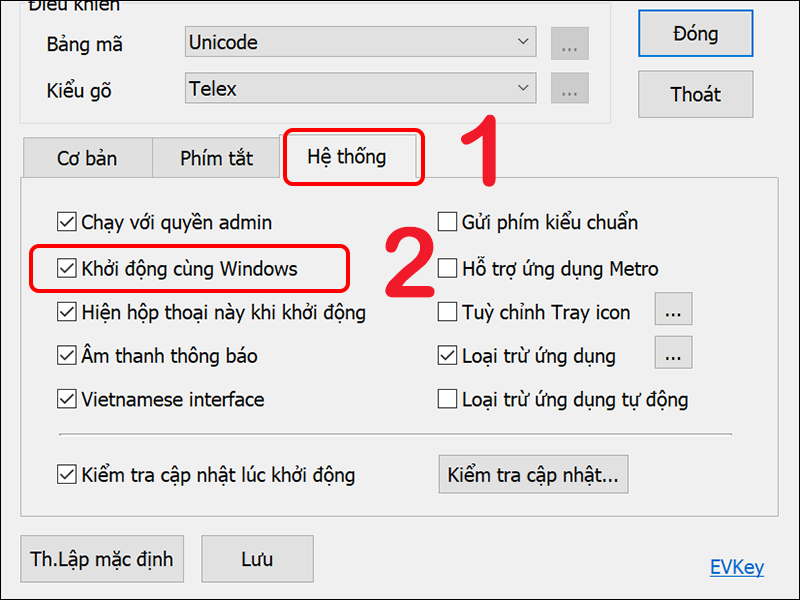Disable Khởi động cùng Windows

[67, 268]
